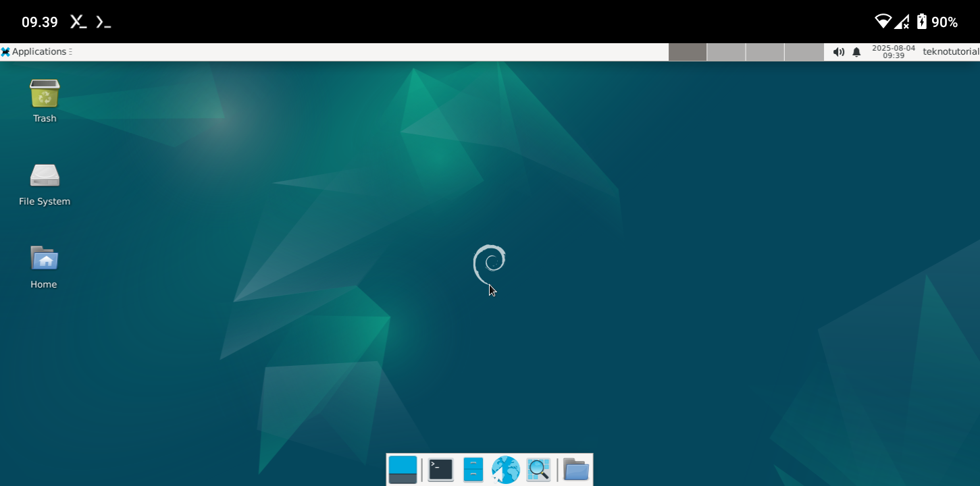Tap the mobile signal icon
This screenshot has height=486, width=980.
pos(902,22)
